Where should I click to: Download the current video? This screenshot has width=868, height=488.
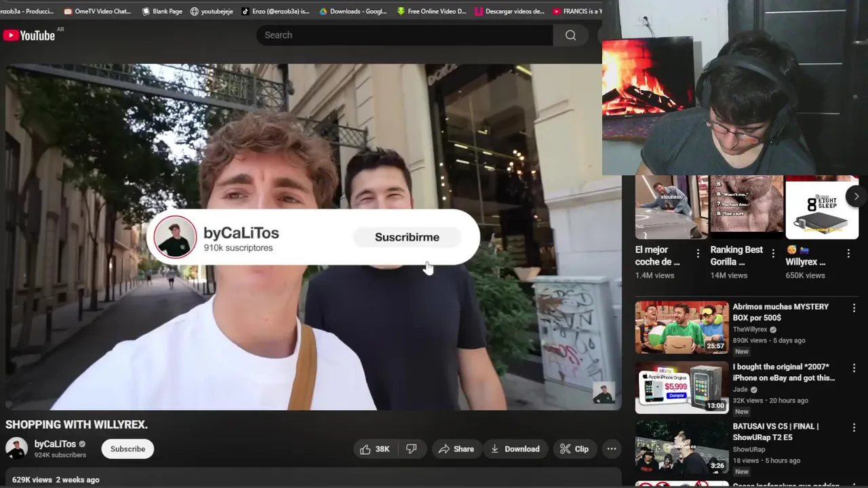click(515, 449)
